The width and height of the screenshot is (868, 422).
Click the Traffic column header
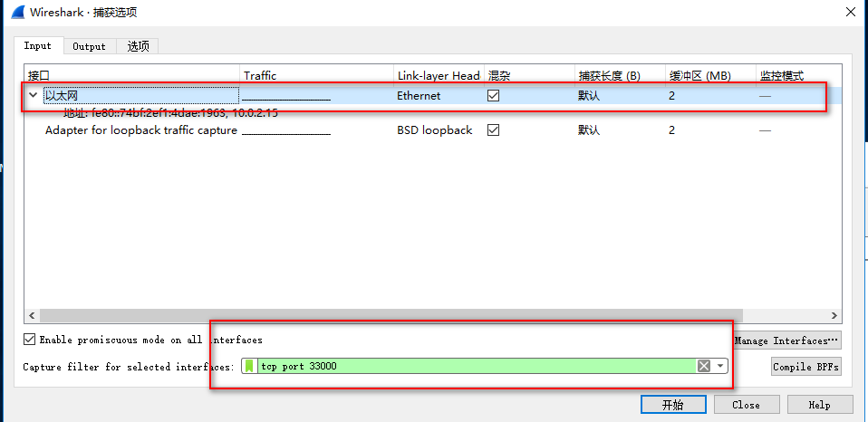tap(316, 76)
